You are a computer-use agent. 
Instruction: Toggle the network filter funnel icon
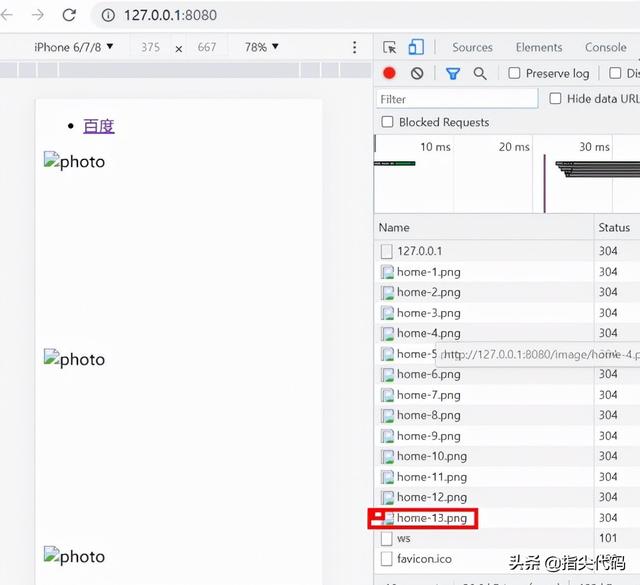point(453,74)
